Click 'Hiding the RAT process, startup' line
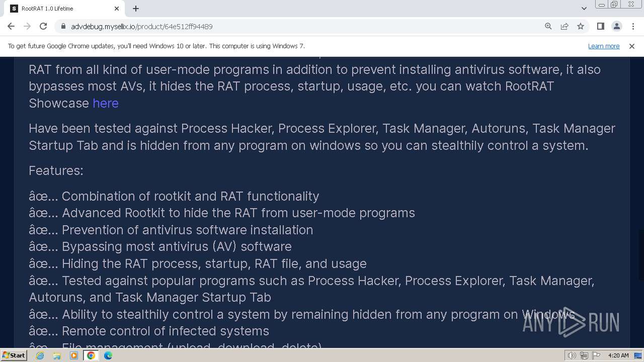This screenshot has height=362, width=644. tap(198, 263)
